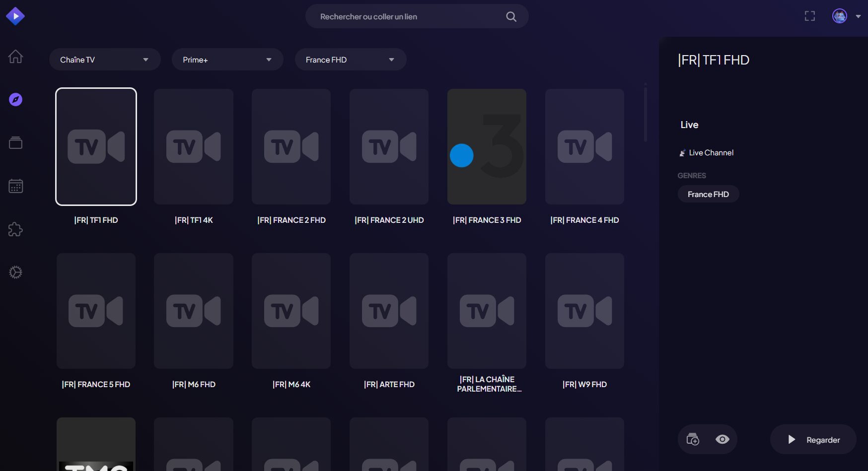Click the |FR| FRANCE 5 FHD label
Image resolution: width=868 pixels, height=471 pixels.
[x=96, y=384]
